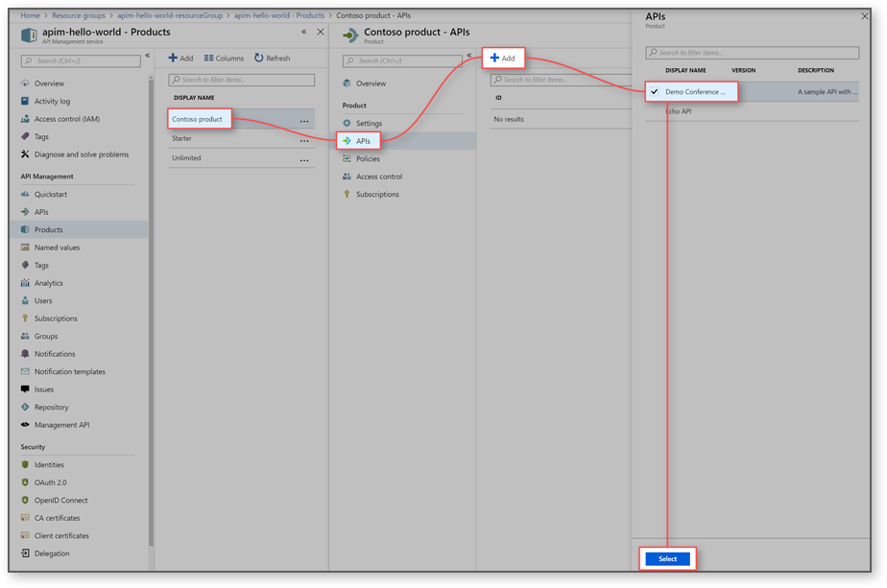Open the Contoso product row ellipsis menu
The width and height of the screenshot is (887, 588).
tap(304, 121)
